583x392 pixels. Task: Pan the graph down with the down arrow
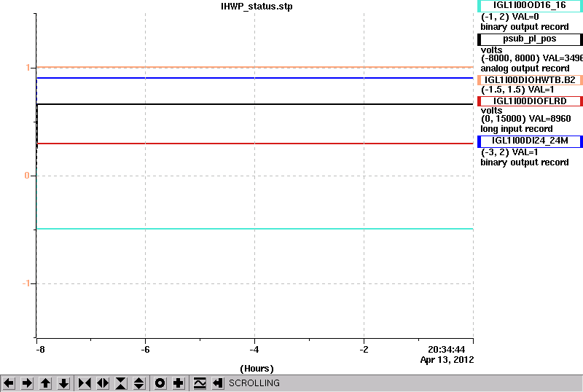[64, 383]
